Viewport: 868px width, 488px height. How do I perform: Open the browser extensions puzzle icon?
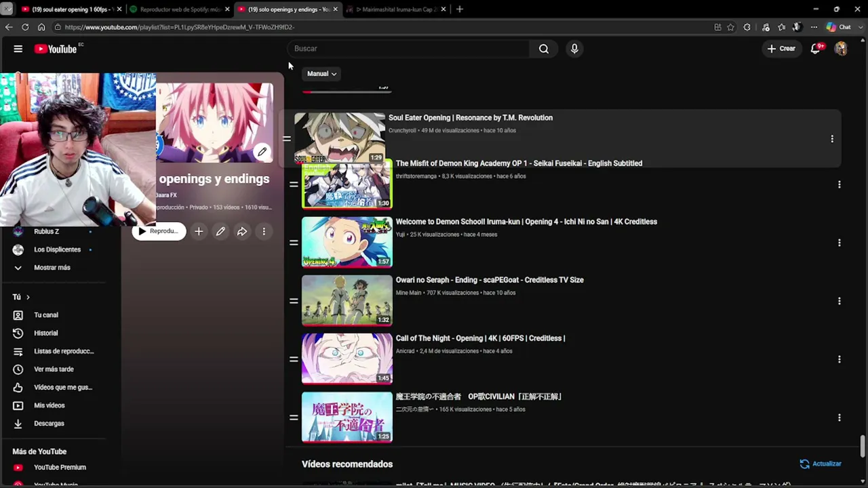point(747,27)
